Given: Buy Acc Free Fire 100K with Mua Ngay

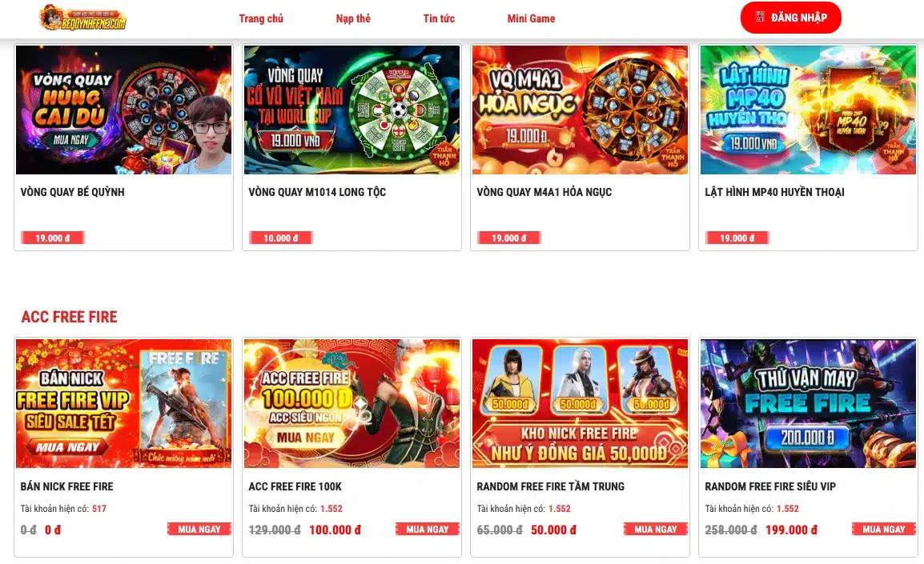Looking at the screenshot, I should [428, 530].
